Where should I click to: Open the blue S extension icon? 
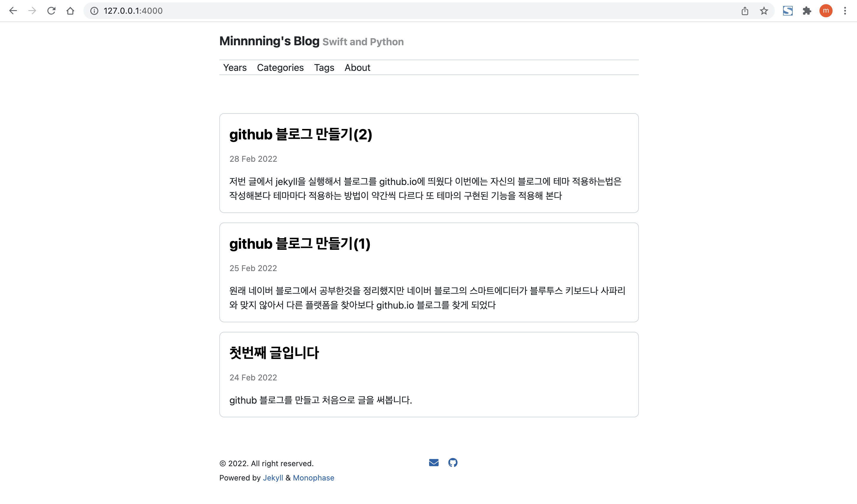(x=788, y=11)
